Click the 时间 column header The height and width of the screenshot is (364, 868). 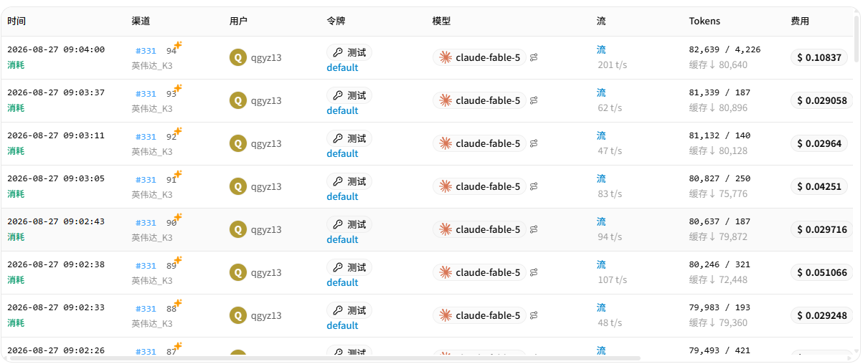coord(16,21)
